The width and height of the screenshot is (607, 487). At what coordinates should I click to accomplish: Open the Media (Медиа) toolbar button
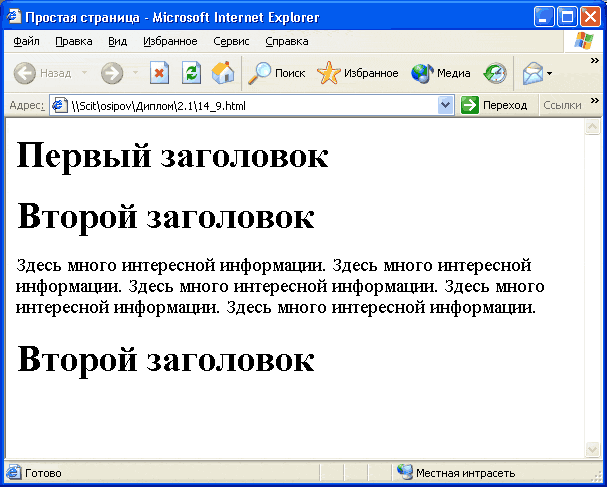click(x=441, y=73)
